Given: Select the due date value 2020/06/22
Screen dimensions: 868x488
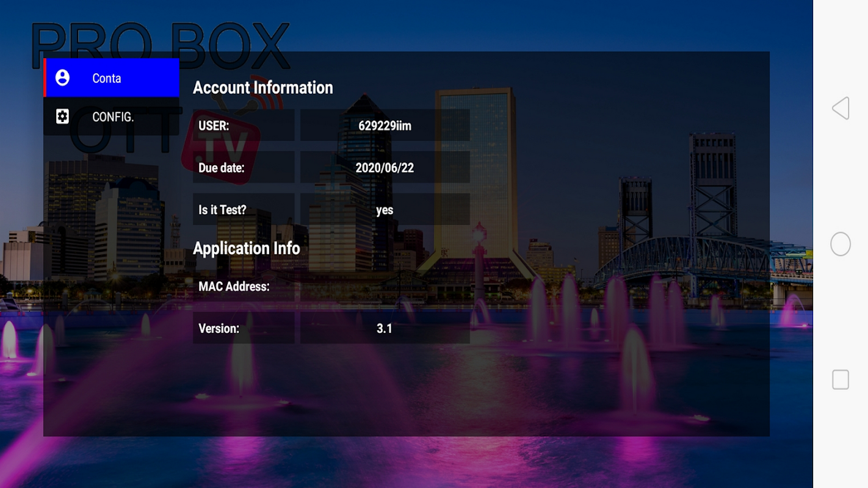Looking at the screenshot, I should [x=385, y=168].
